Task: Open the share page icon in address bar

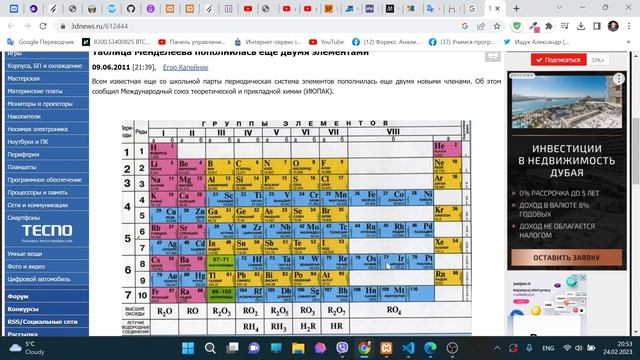Action: [481, 26]
